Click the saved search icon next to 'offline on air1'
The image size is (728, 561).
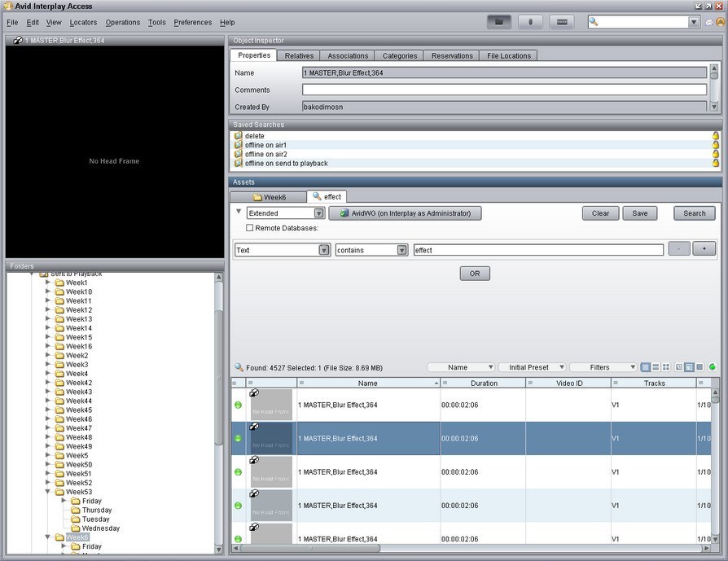pyautogui.click(x=239, y=145)
